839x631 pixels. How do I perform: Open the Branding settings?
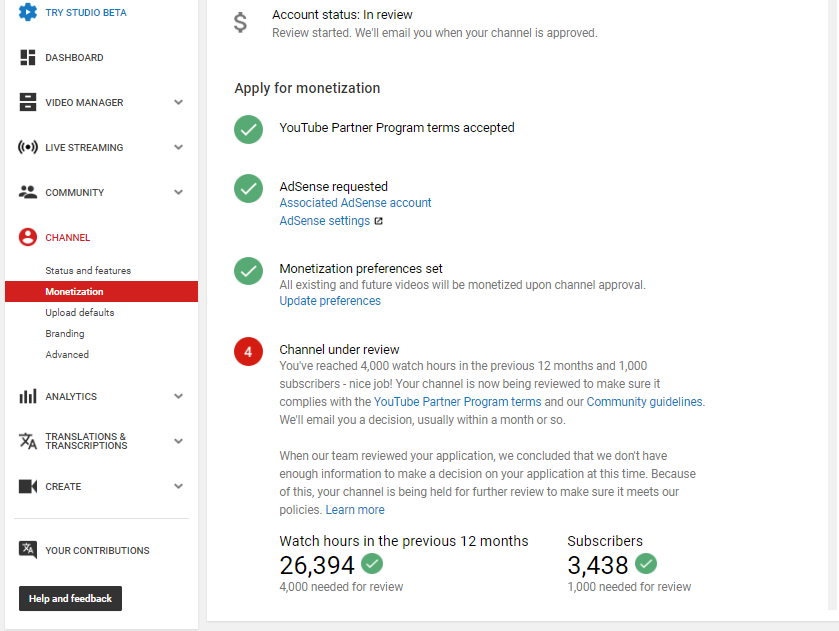(65, 333)
